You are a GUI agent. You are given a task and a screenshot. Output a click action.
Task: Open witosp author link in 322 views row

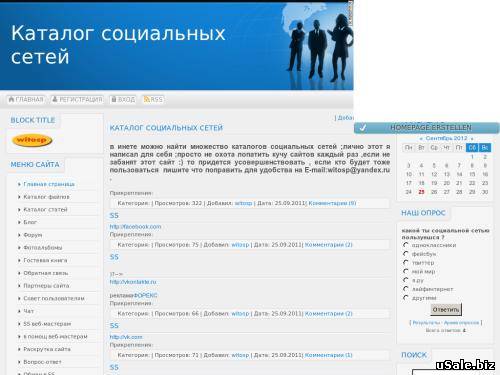(x=243, y=203)
